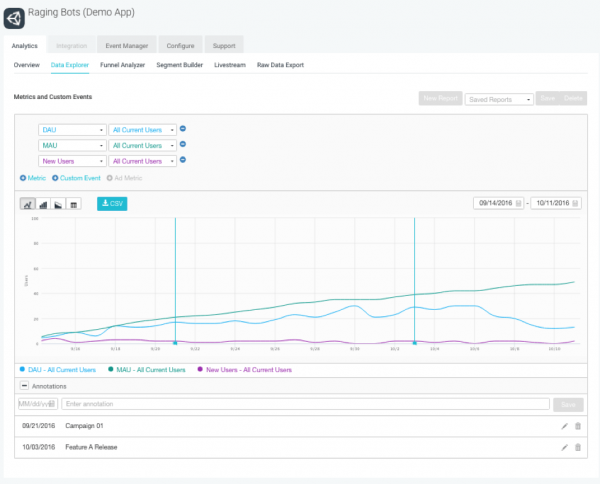
Task: Go to Funnel Analyzer
Action: 122,65
